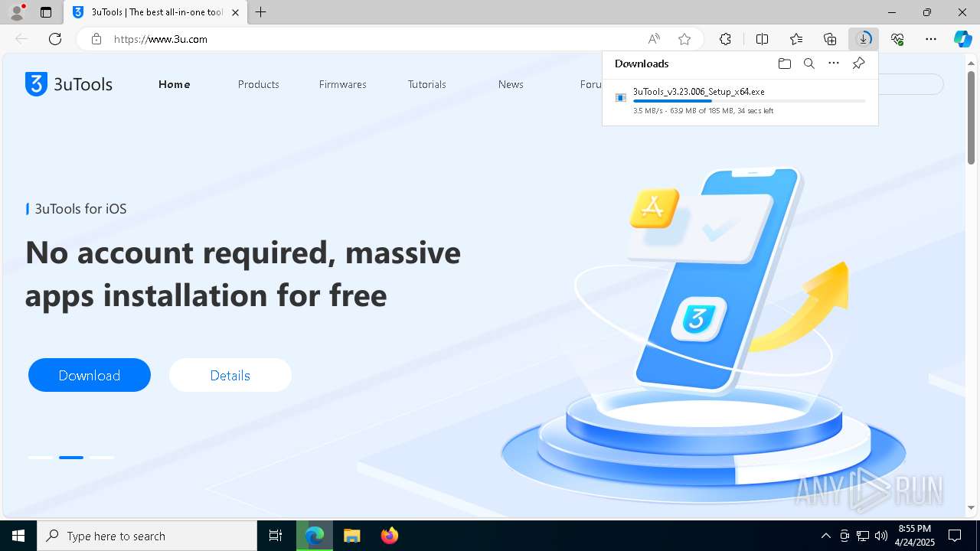
Task: Open downloads folder from Downloads panel
Action: pyautogui.click(x=784, y=64)
